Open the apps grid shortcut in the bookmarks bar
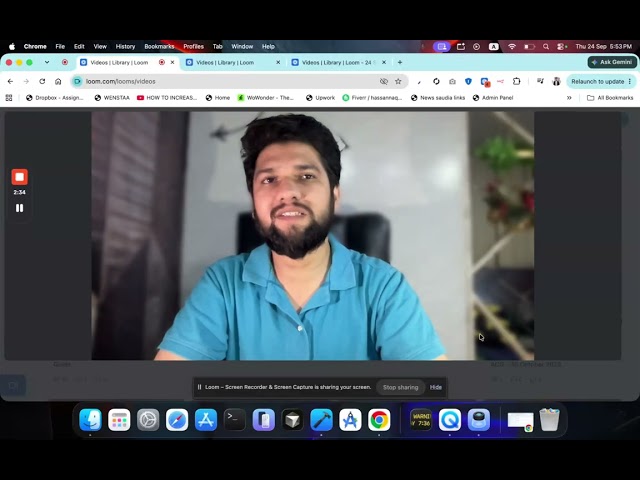 [9, 98]
